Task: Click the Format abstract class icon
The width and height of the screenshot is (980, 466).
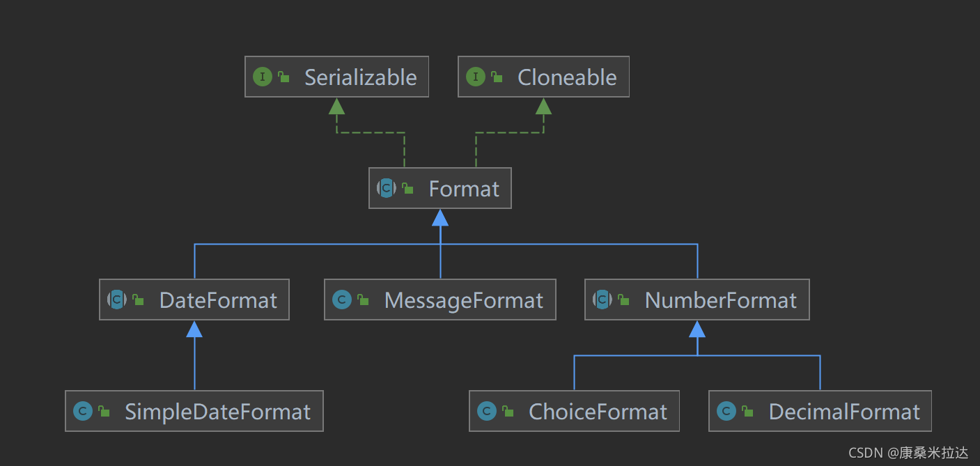Action: [387, 188]
